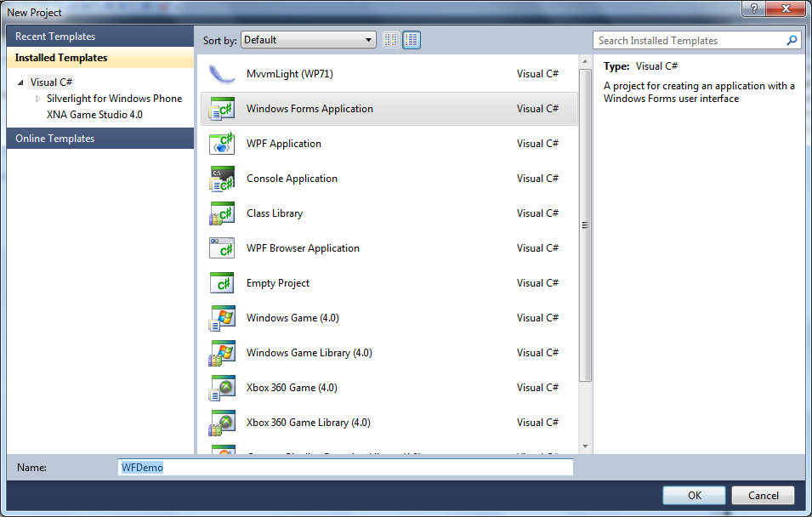Open the Sort by dropdown
Viewport: 812px width, 517px height.
pos(309,40)
